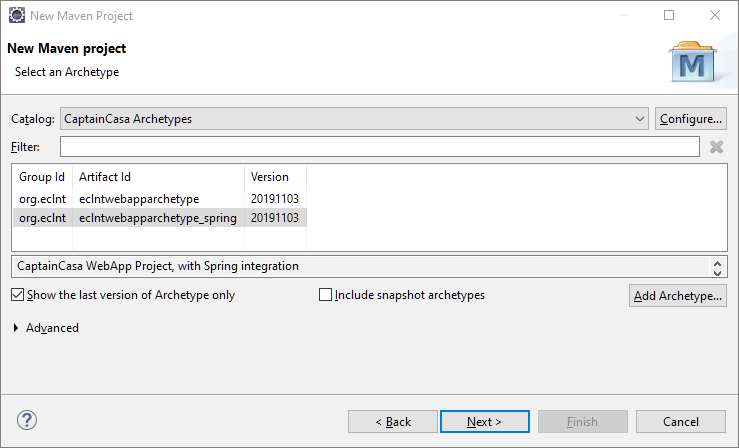This screenshot has height=448, width=739.
Task: Sort by the Group Id column header
Action: pyautogui.click(x=42, y=177)
